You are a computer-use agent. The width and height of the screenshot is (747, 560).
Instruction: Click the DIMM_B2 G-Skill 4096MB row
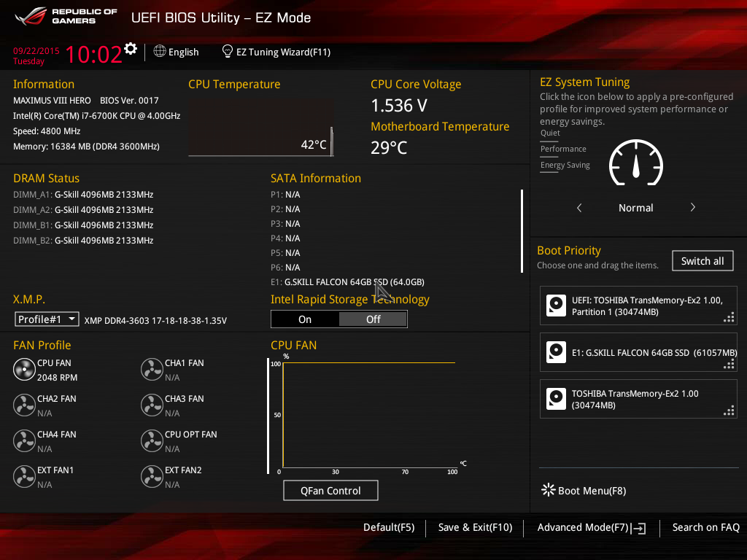pyautogui.click(x=83, y=241)
